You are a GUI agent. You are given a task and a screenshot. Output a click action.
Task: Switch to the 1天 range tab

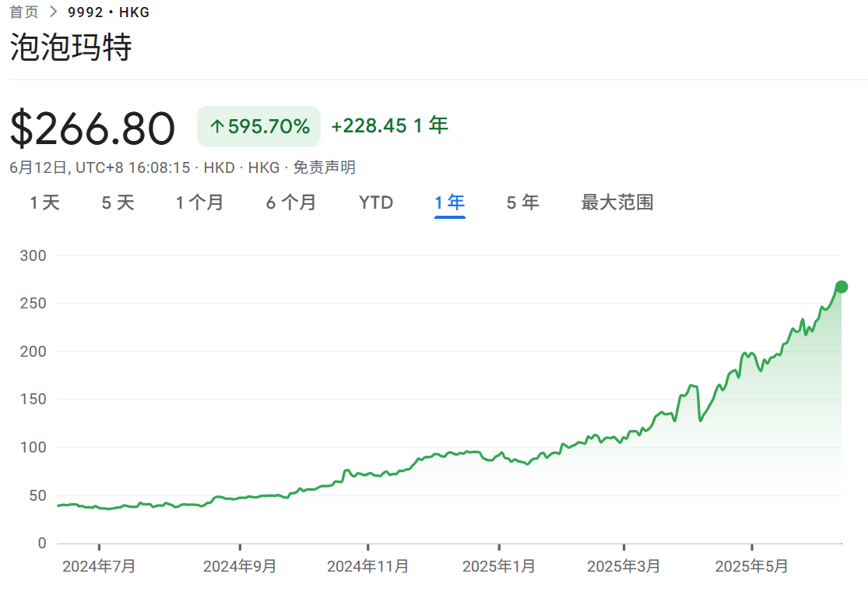click(44, 203)
